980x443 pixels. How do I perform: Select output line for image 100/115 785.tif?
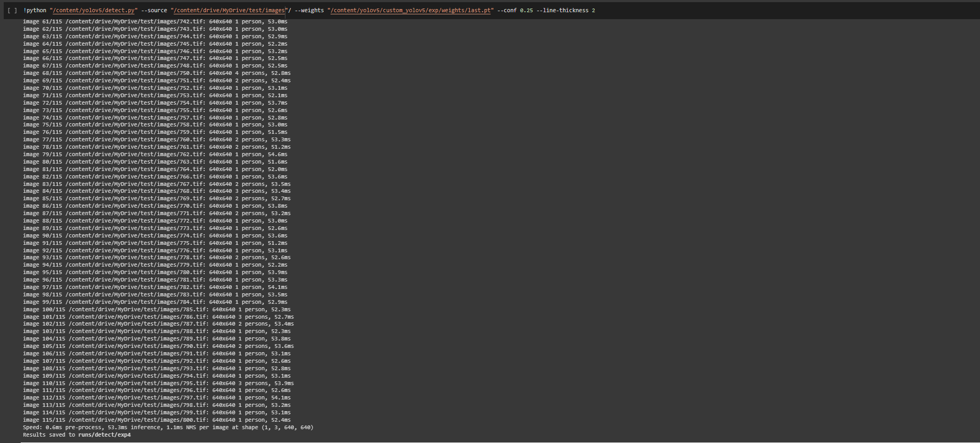tap(157, 310)
